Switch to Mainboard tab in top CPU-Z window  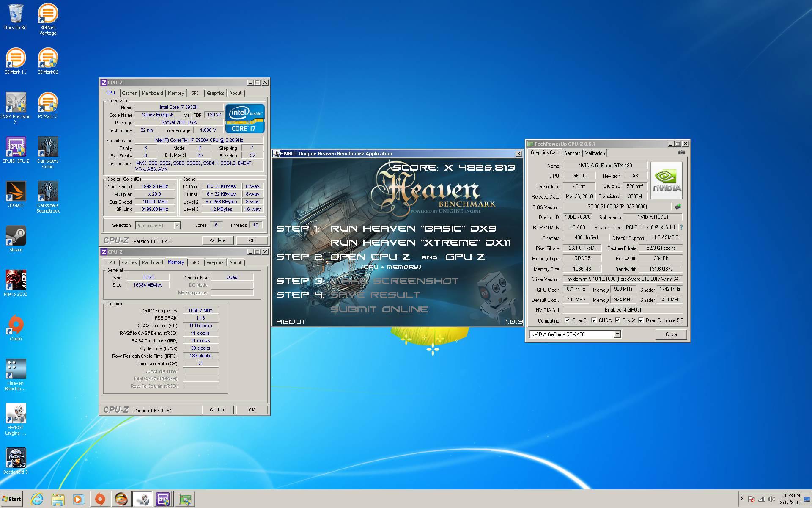coord(152,93)
